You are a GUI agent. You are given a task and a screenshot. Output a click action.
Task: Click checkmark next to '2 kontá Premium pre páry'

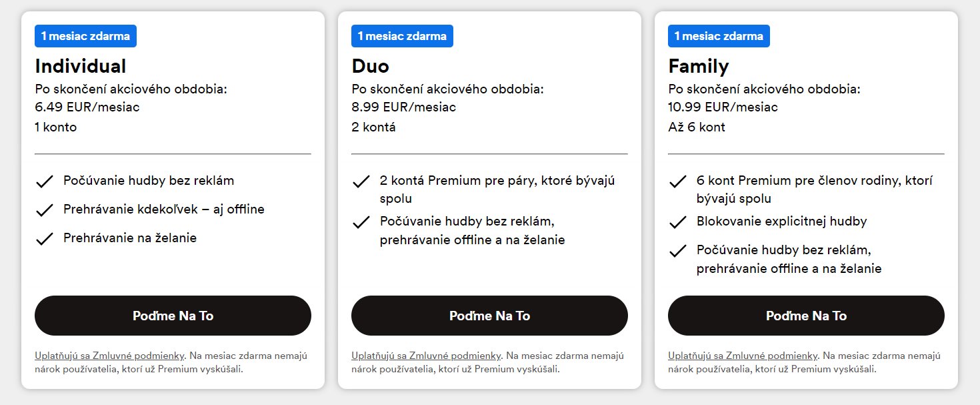coord(361,181)
